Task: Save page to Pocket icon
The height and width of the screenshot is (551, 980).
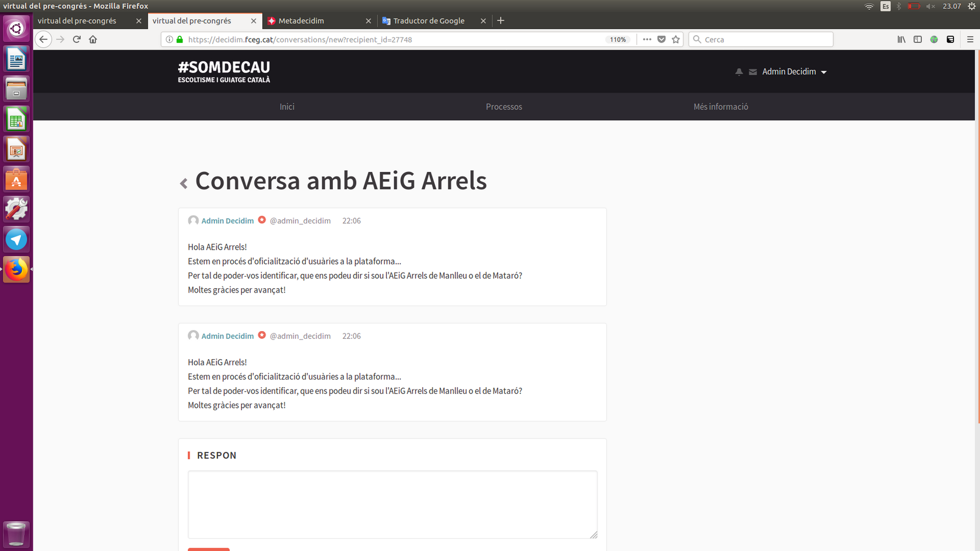Action: (x=661, y=40)
